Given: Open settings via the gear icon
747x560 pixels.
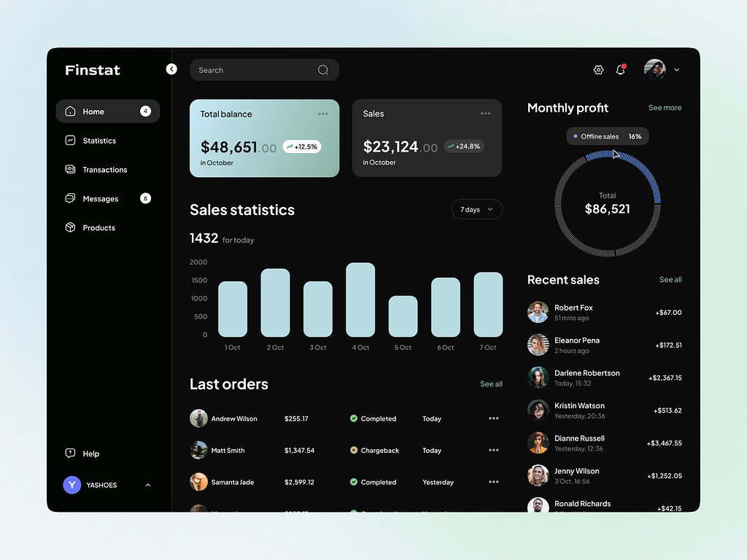Looking at the screenshot, I should click(x=598, y=70).
